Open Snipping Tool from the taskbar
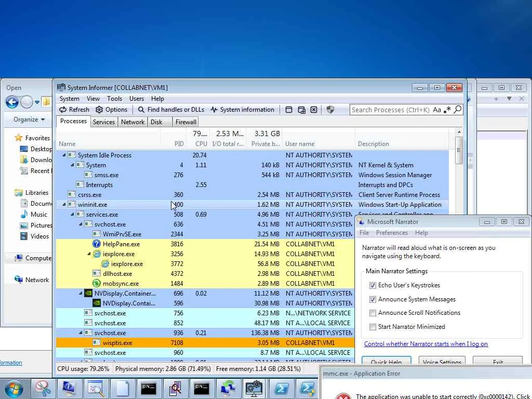Viewport: 532px width, 399px height. 43,389
